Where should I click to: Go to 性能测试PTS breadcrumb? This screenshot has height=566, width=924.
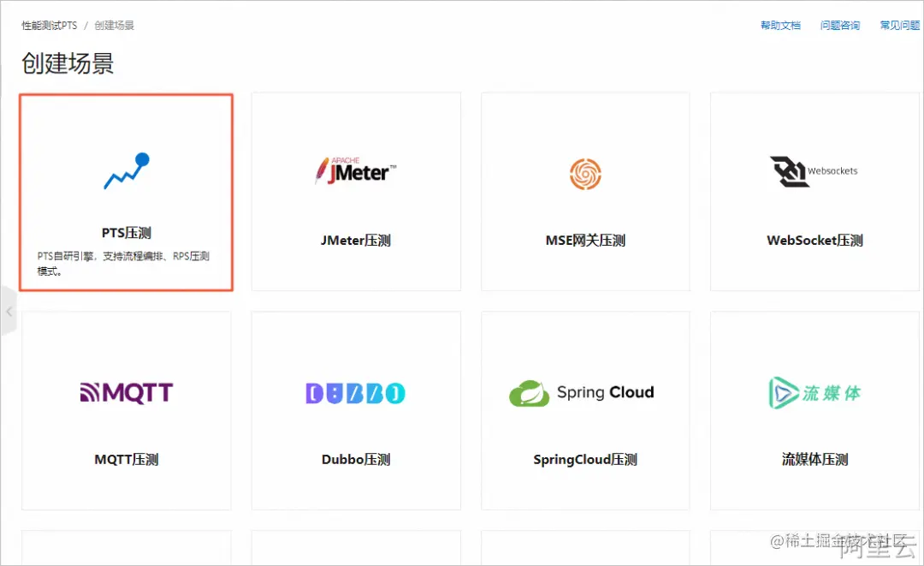coord(50,26)
